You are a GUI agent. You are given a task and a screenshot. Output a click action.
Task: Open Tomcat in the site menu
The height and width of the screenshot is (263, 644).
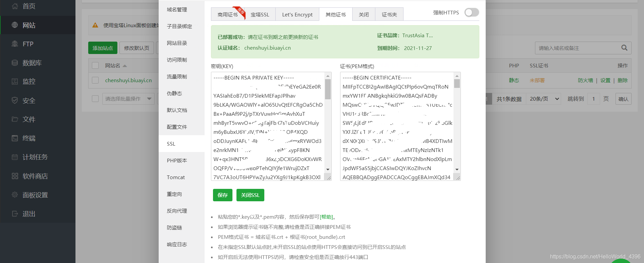point(181,177)
